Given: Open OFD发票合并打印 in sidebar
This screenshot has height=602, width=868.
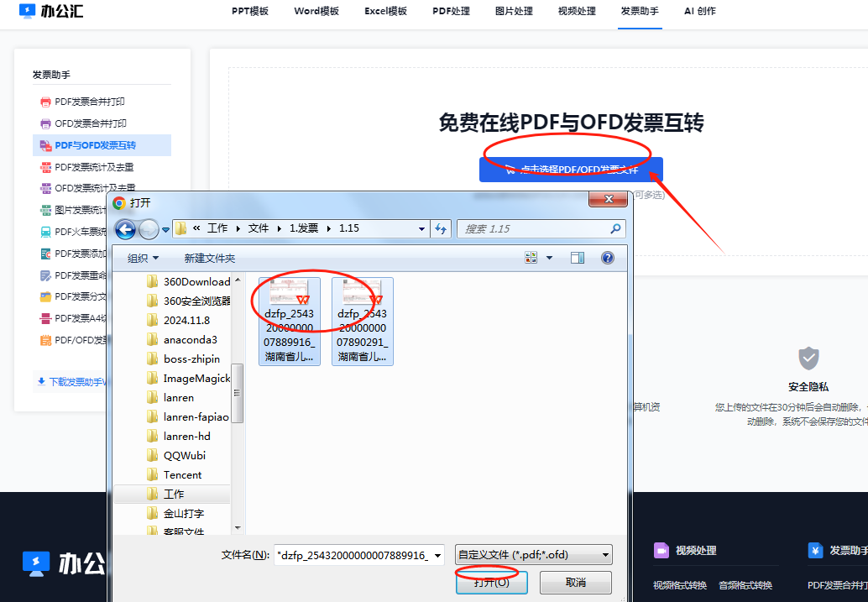Looking at the screenshot, I should point(90,123).
